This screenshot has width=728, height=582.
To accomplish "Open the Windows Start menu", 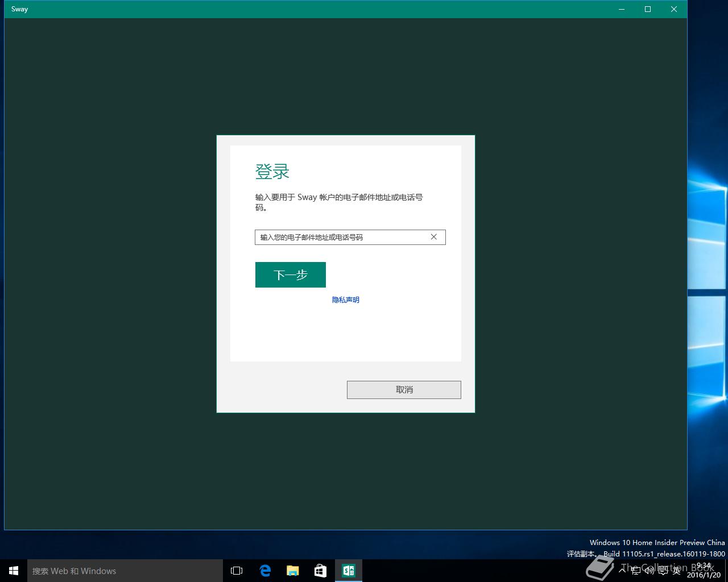I will click(x=14, y=571).
